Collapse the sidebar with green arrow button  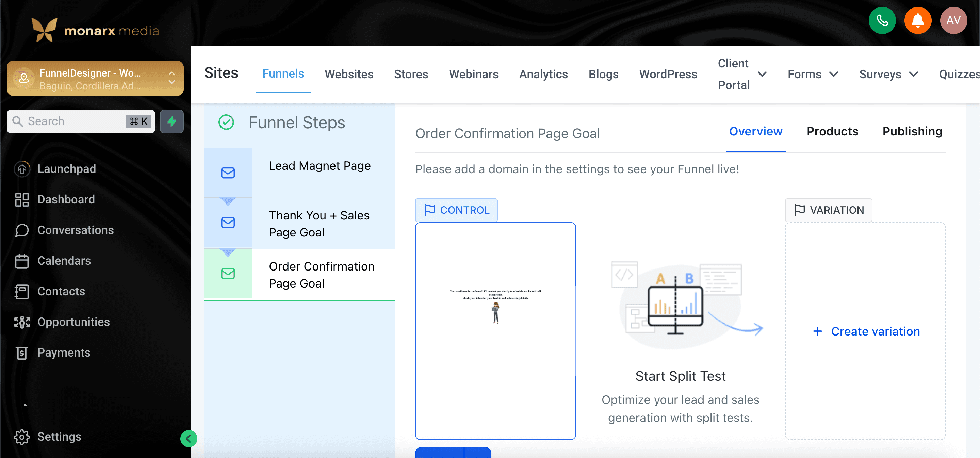(189, 439)
